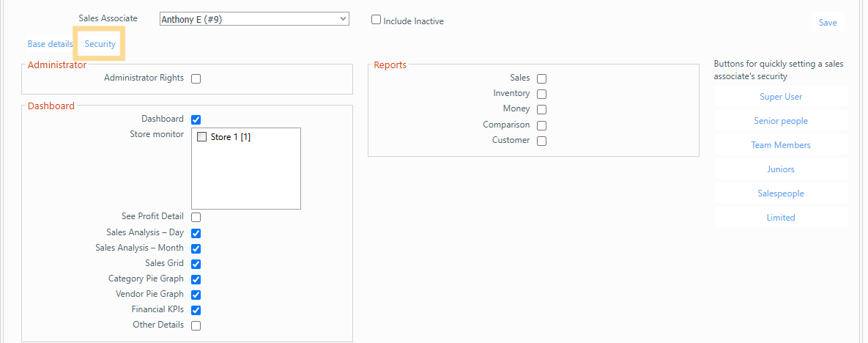Turn off Category Pie Graph

pos(196,279)
